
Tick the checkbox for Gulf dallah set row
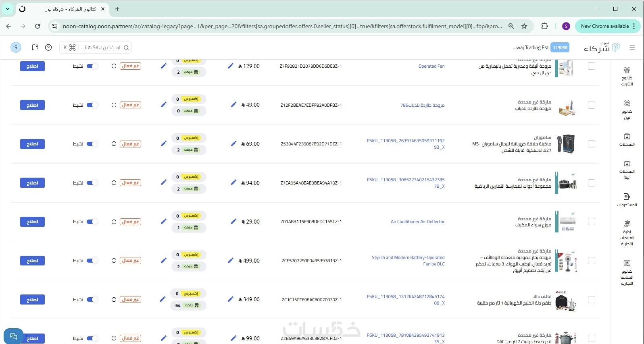(592, 300)
